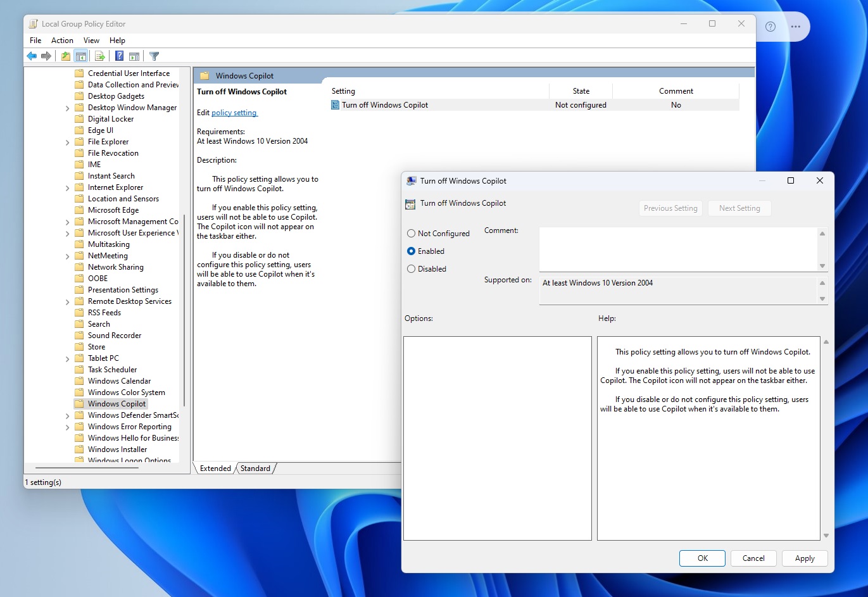Expand the Microsoft Management Console tree item

tap(67, 221)
